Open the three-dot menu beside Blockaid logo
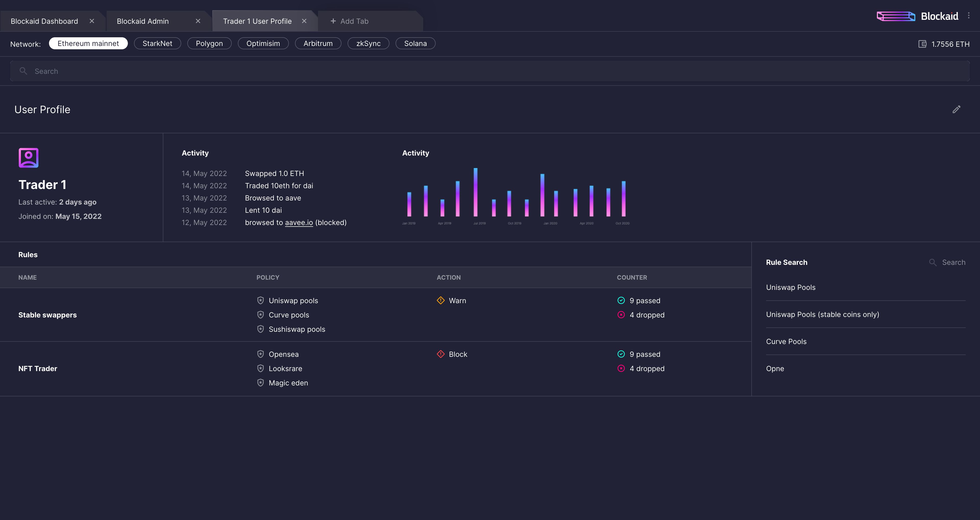 [x=969, y=16]
